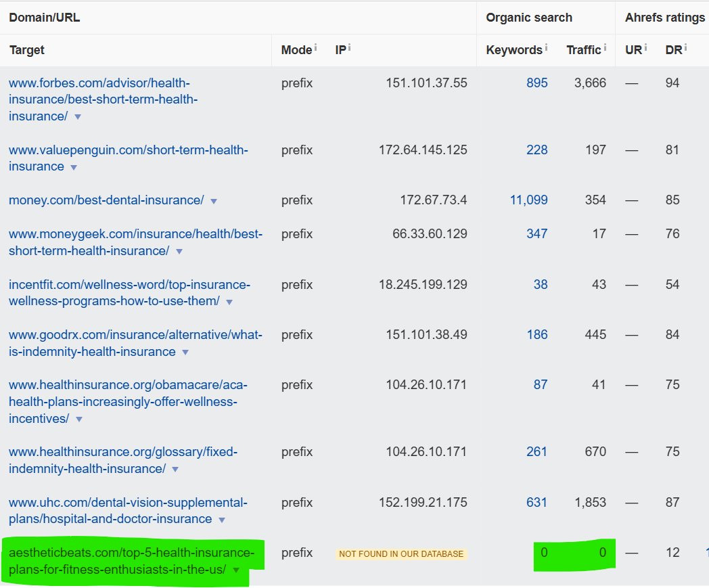709x588 pixels.
Task: Open the moneygeek.com best short-term link
Action: (136, 242)
